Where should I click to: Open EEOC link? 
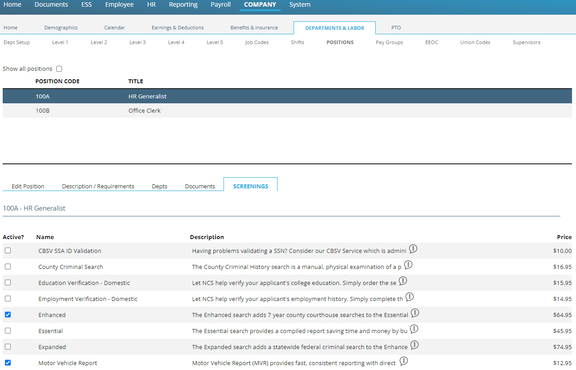(431, 42)
